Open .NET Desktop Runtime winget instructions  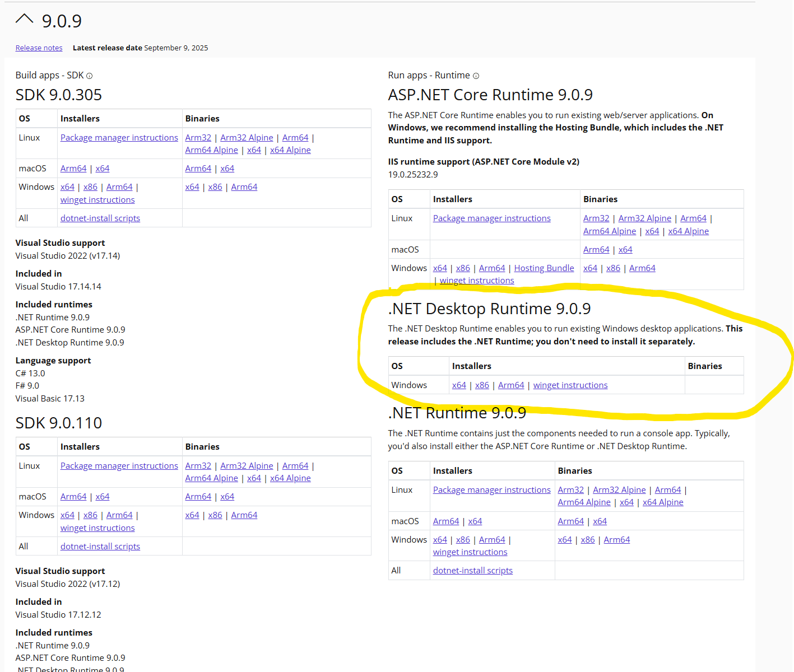pyautogui.click(x=570, y=385)
